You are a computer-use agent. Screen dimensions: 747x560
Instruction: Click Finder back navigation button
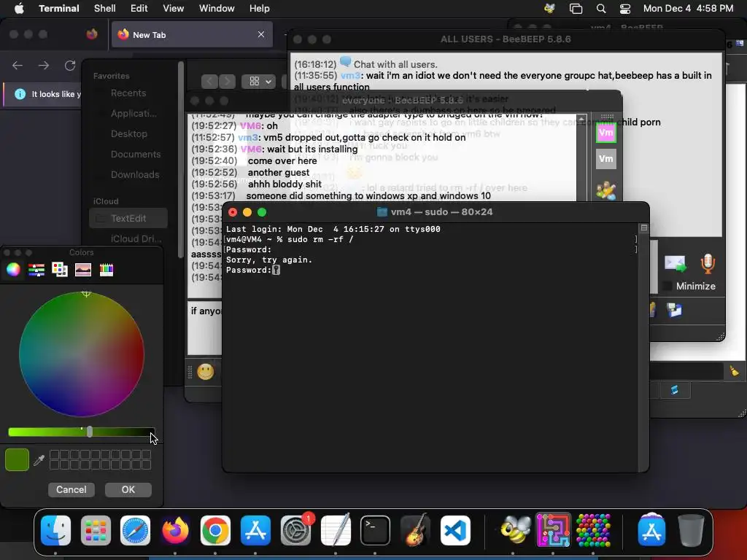[209, 82]
